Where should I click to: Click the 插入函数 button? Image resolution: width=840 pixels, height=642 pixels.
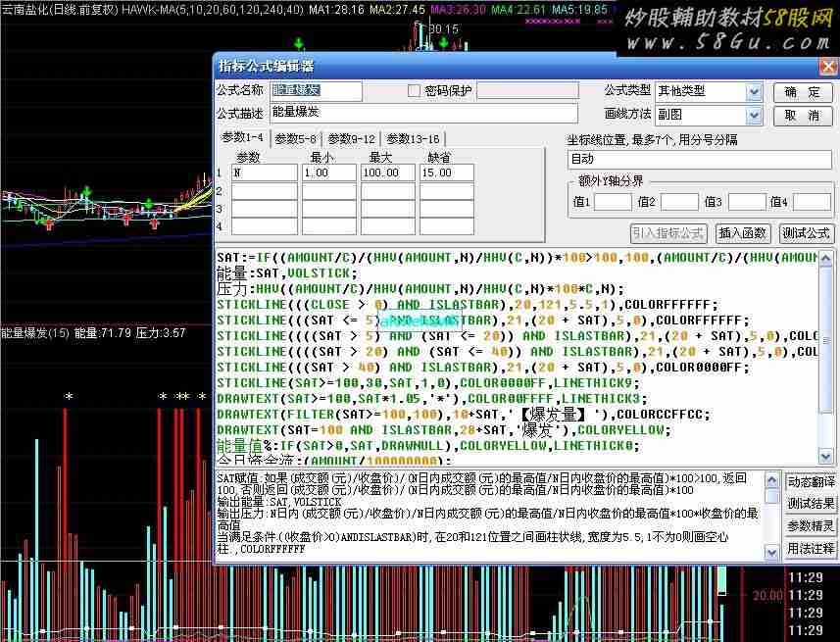(742, 233)
